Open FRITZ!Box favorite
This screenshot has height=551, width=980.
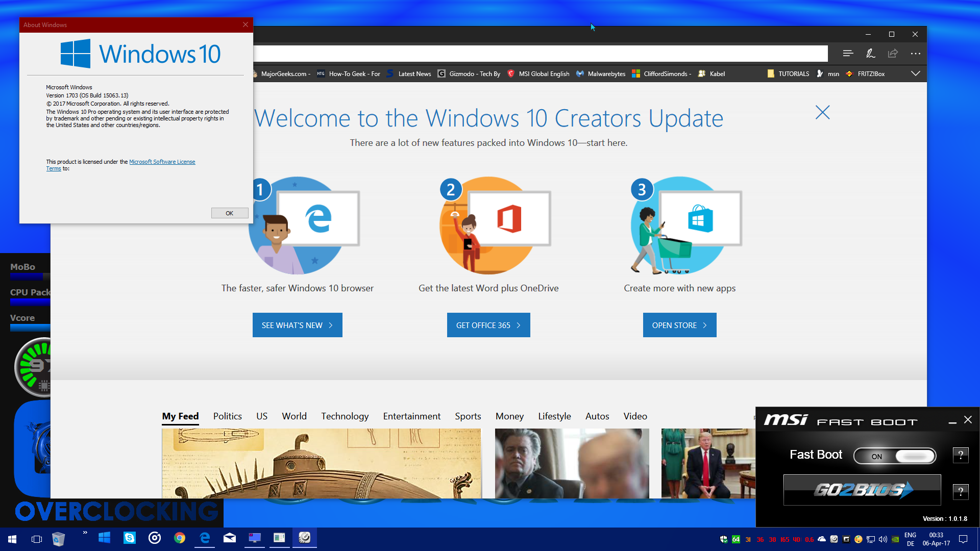point(866,74)
